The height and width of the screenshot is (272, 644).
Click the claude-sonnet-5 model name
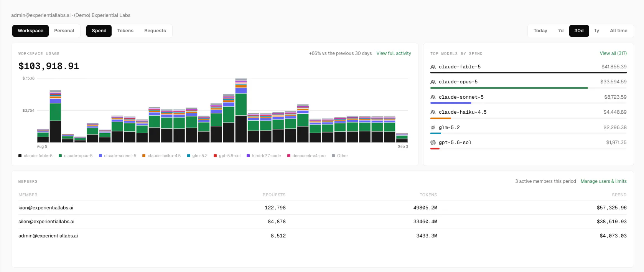pos(461,97)
